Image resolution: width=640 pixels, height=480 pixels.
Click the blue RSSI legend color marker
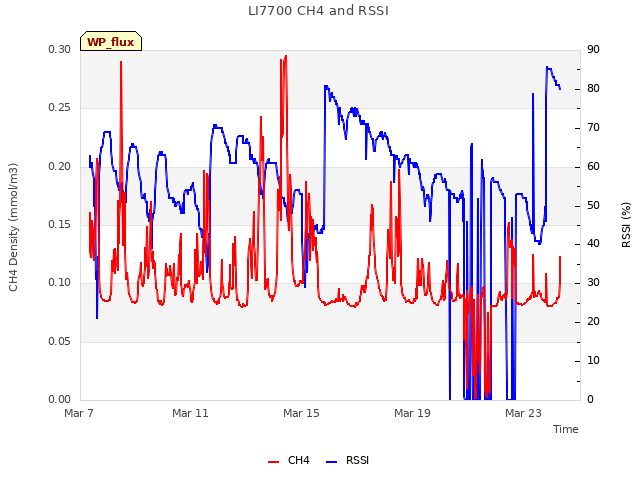coord(331,462)
